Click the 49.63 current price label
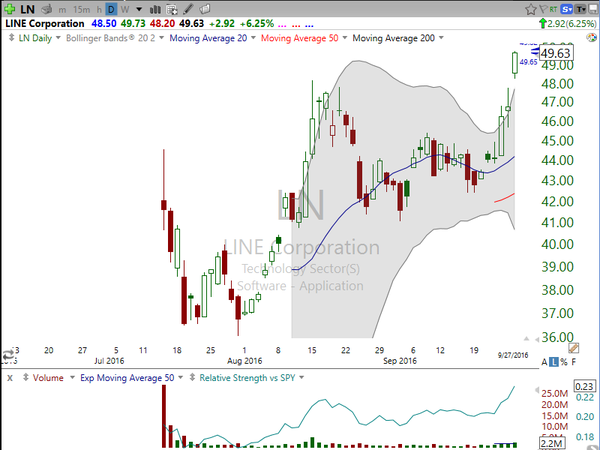This screenshot has width=600, height=450. coord(556,53)
